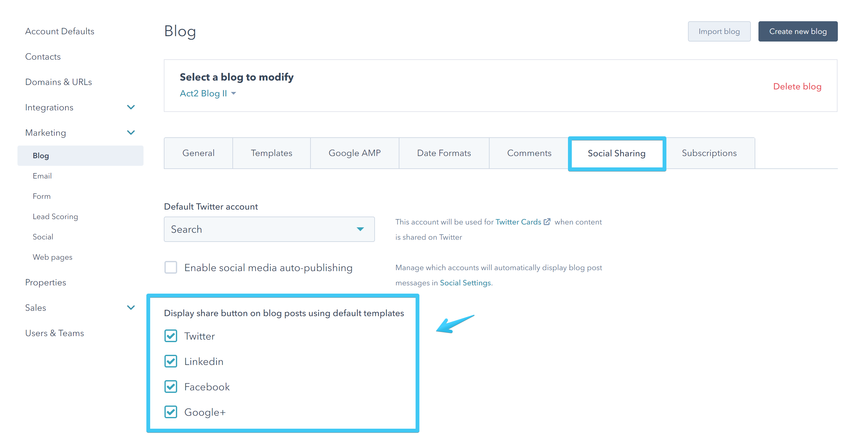Select Users & Teams in the sidebar
The width and height of the screenshot is (868, 442).
pyautogui.click(x=54, y=333)
